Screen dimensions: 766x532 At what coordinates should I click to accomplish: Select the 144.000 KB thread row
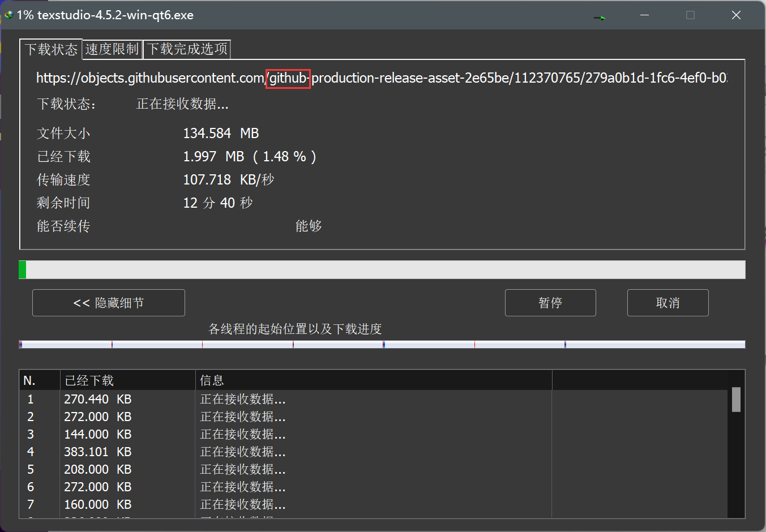point(374,434)
